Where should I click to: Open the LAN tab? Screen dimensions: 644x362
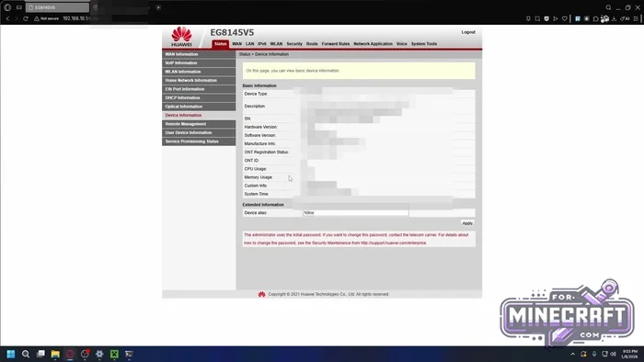tap(249, 44)
